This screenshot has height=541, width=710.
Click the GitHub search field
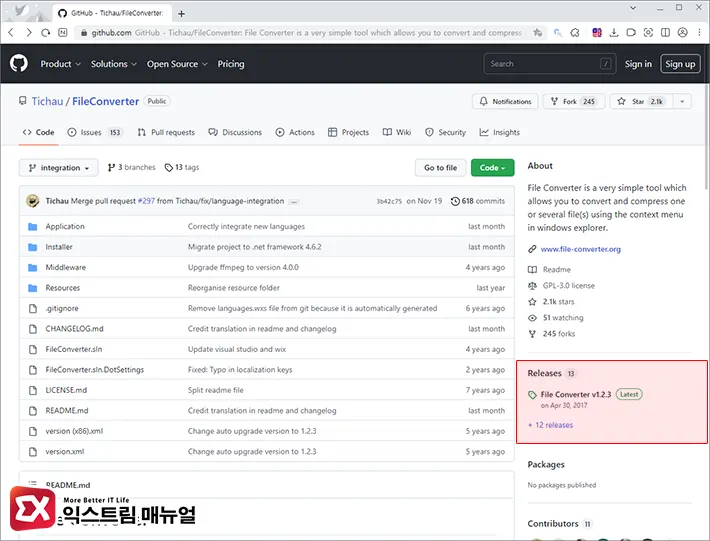(545, 64)
